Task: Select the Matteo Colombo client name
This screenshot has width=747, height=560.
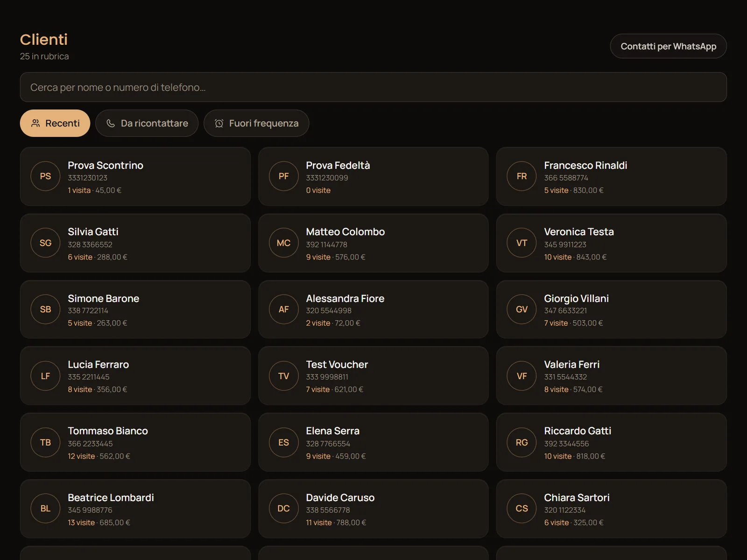Action: 345,232
